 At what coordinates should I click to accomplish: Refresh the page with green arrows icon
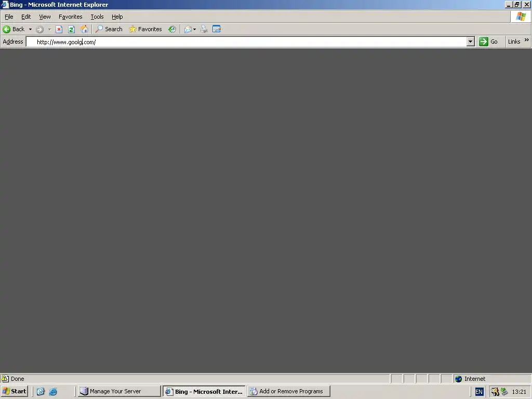pyautogui.click(x=71, y=29)
